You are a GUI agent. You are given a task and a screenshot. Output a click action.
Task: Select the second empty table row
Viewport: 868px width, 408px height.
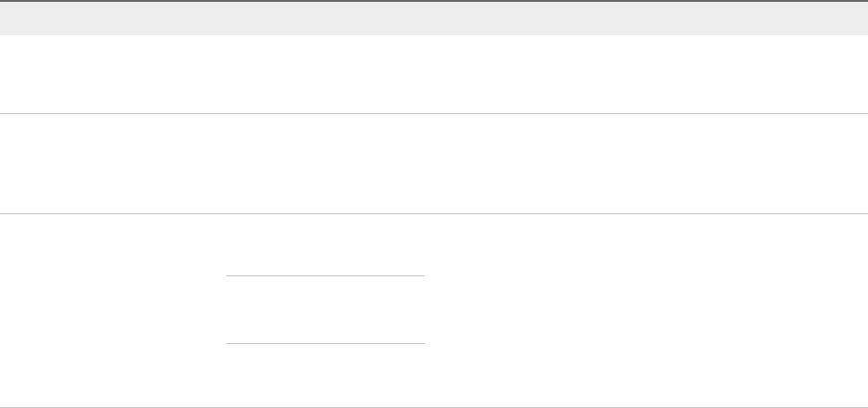click(434, 163)
